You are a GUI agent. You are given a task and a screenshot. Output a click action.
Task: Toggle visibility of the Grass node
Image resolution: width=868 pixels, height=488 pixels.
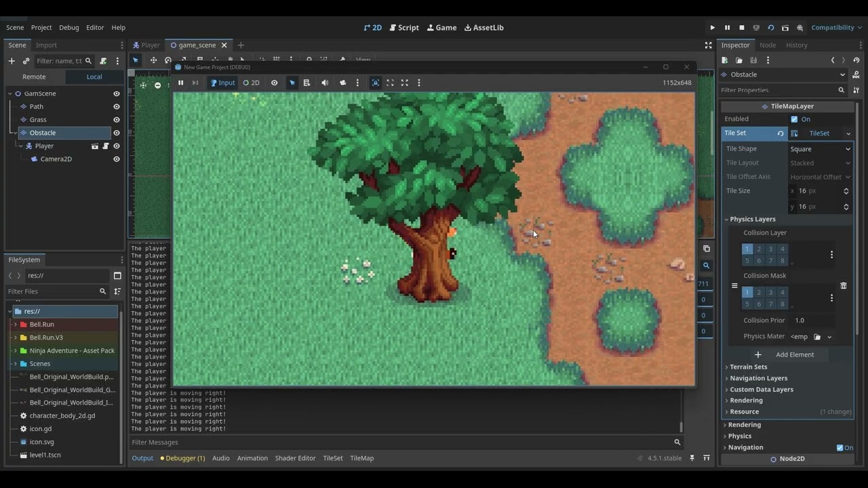point(117,120)
